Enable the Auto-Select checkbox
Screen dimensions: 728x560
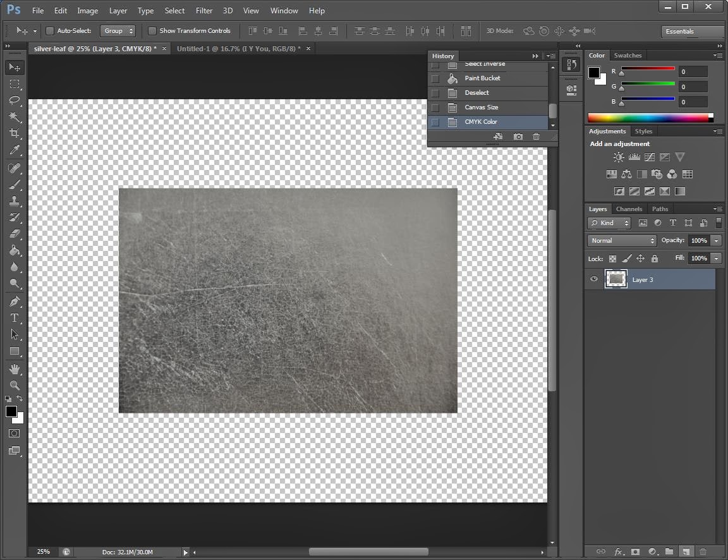click(50, 31)
